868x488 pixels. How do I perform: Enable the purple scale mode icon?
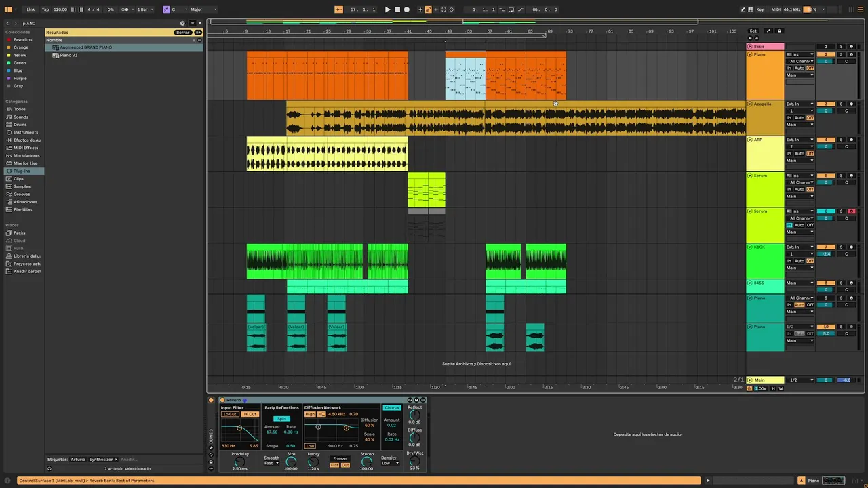point(166,9)
